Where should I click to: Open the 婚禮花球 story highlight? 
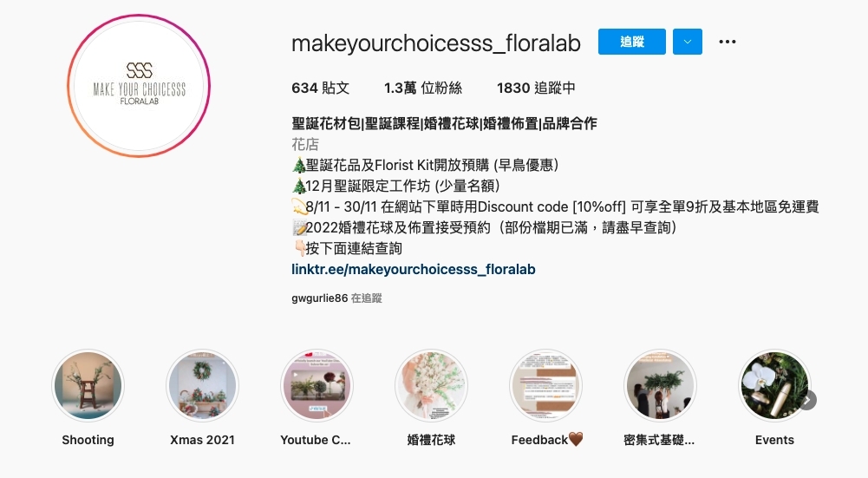coord(431,385)
